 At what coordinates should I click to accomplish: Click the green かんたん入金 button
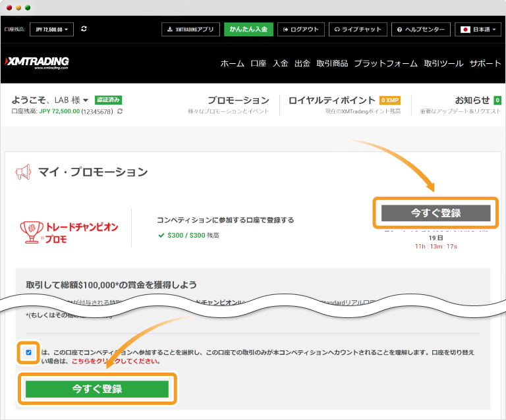[x=248, y=30]
